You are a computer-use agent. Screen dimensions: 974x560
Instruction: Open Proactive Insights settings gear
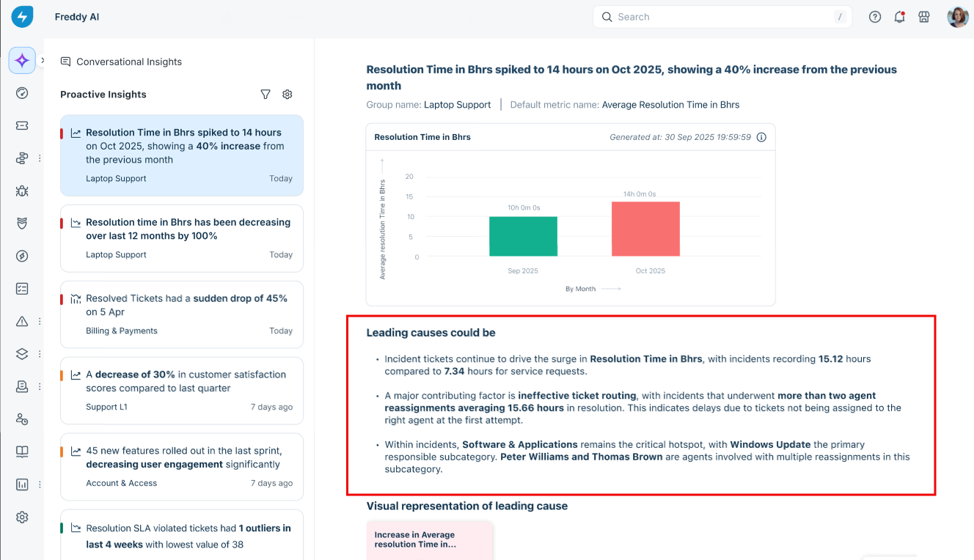(288, 95)
